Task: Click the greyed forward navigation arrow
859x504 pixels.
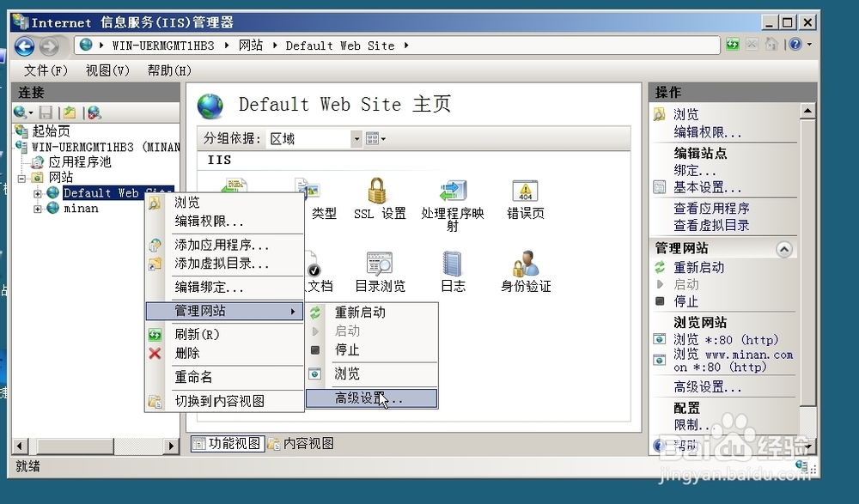Action: [x=49, y=46]
